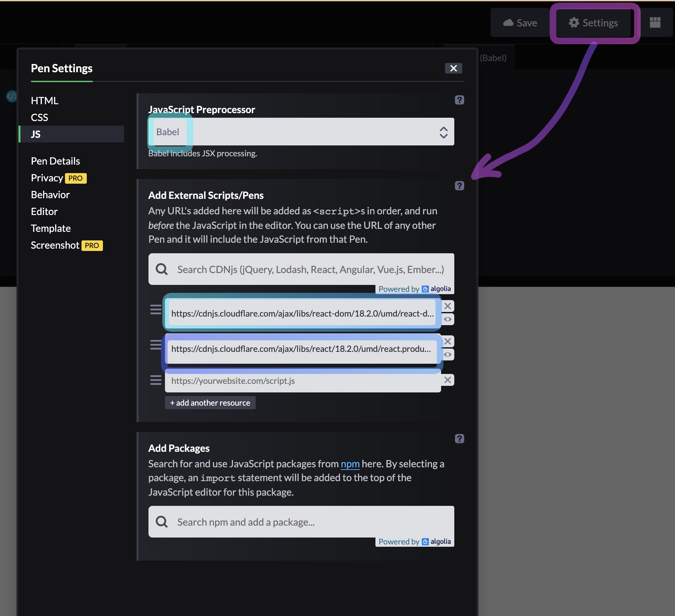Save the pen with Save button
This screenshot has width=675, height=616.
[x=520, y=23]
